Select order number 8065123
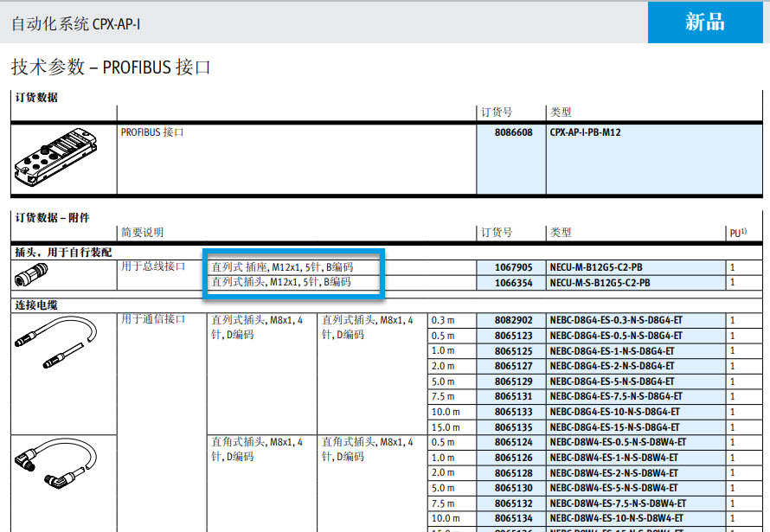The height and width of the screenshot is (532, 770). [x=513, y=336]
